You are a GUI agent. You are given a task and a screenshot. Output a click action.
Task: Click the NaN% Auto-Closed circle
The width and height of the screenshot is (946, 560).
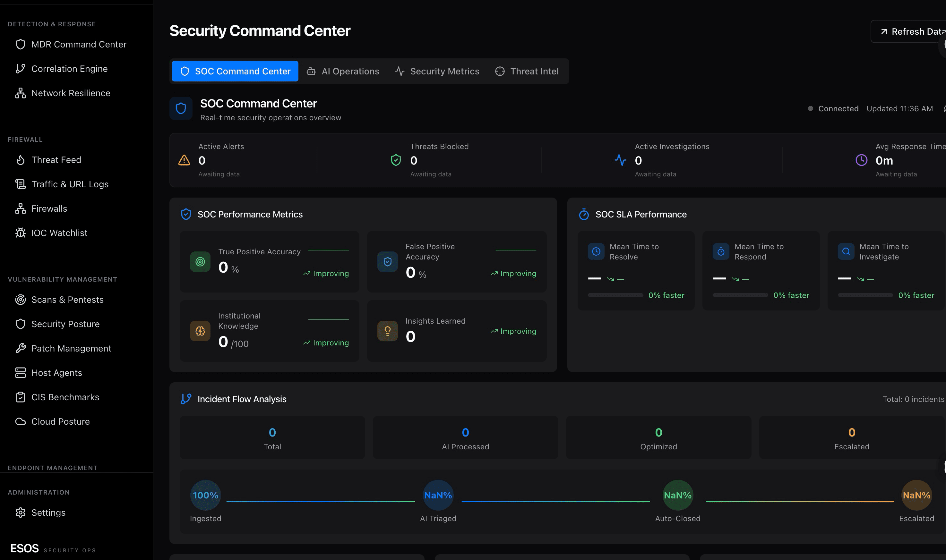[x=678, y=495]
